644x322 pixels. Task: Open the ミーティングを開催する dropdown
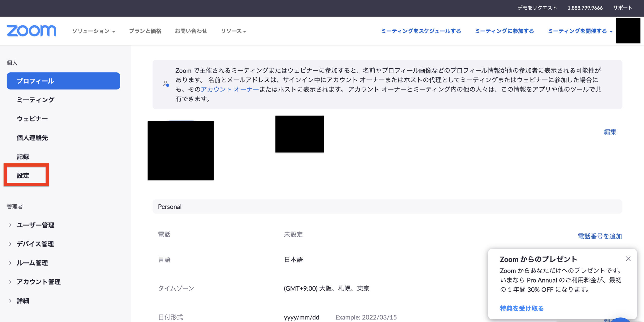580,31
